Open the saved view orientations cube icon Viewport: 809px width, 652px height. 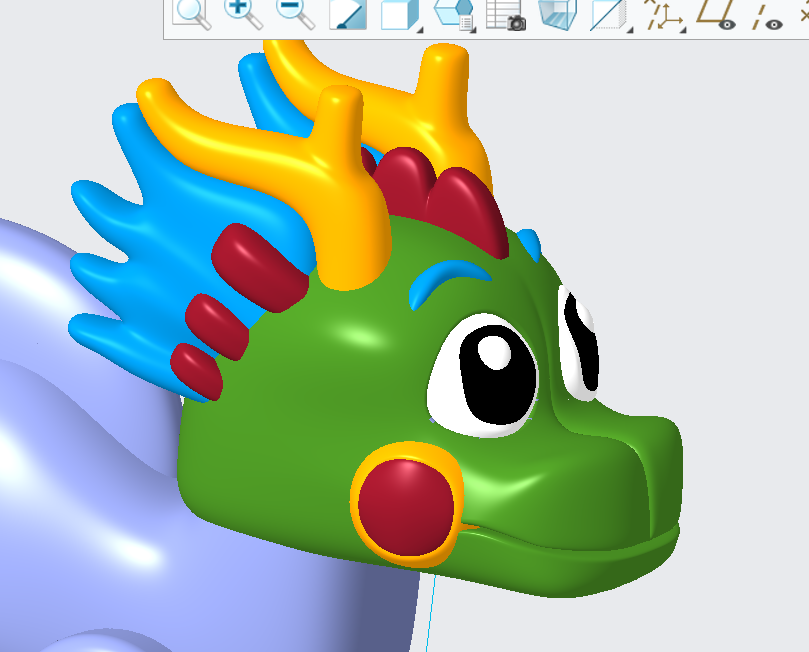pyautogui.click(x=397, y=14)
